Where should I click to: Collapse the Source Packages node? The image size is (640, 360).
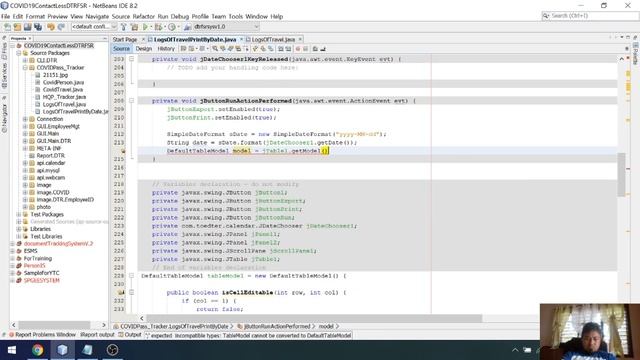19,53
